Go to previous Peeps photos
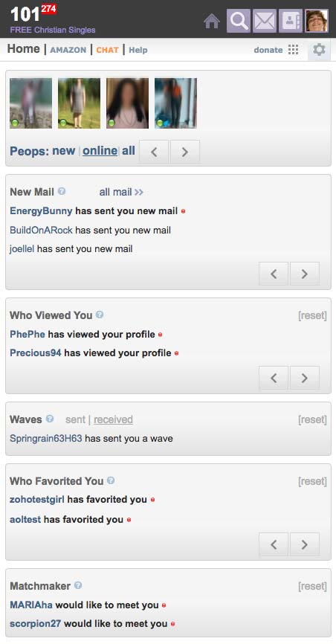The height and width of the screenshot is (644, 336). pos(154,152)
